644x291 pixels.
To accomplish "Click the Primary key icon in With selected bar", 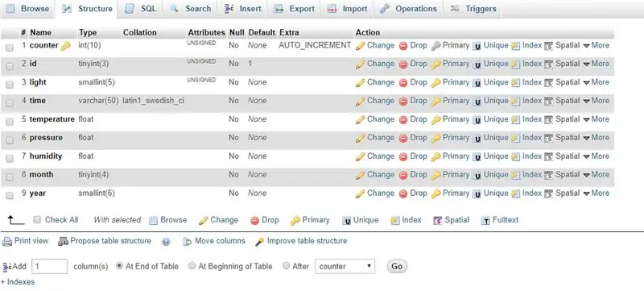I will [295, 221].
